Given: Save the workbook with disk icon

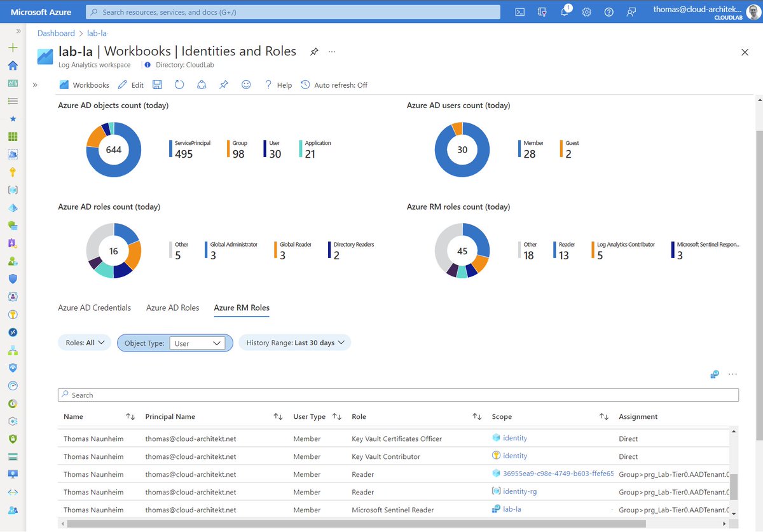Looking at the screenshot, I should click(157, 85).
